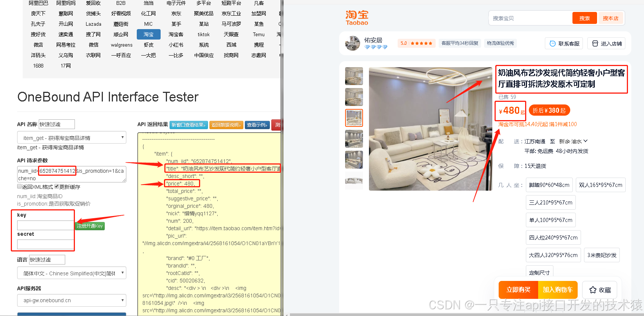This screenshot has width=644, height=316.
Task: Click the key input field
Action: pos(45,225)
